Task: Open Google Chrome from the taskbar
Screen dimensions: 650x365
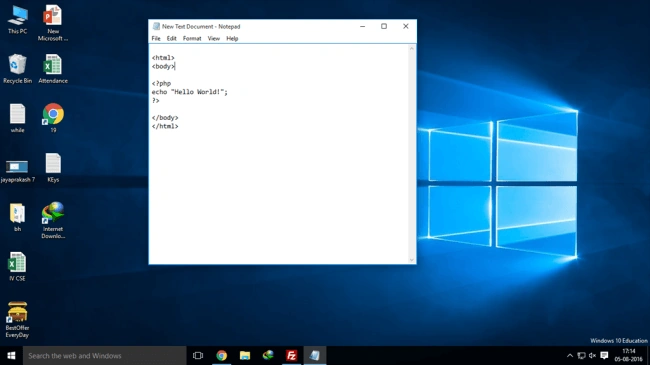Action: point(221,355)
